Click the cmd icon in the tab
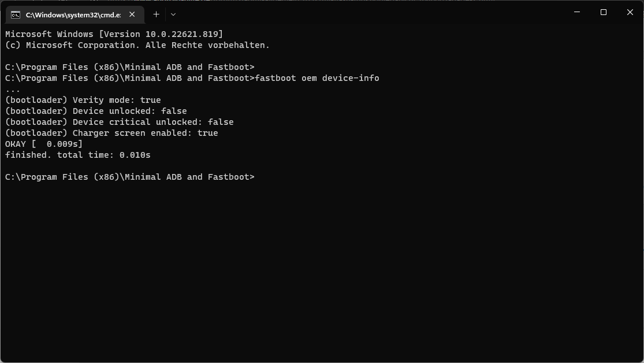This screenshot has height=363, width=644. (x=16, y=14)
